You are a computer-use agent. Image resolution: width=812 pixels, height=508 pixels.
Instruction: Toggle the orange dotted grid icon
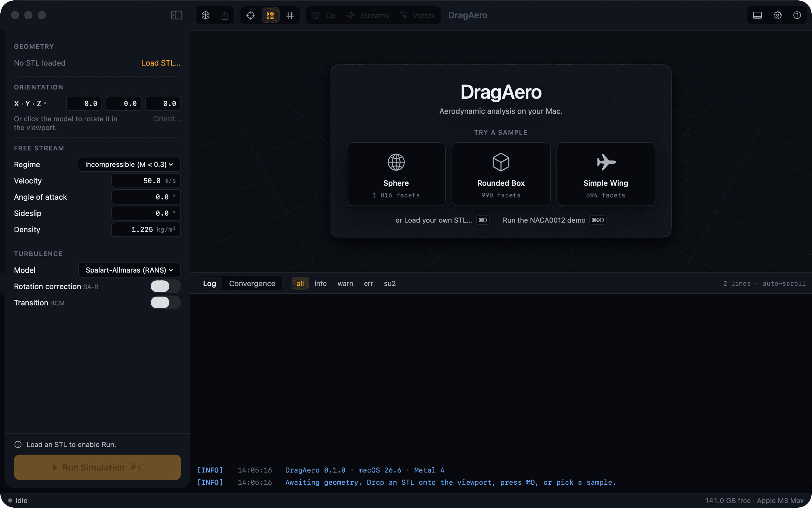click(271, 15)
